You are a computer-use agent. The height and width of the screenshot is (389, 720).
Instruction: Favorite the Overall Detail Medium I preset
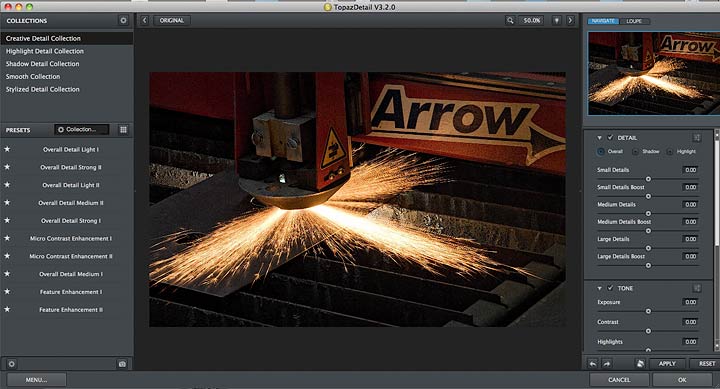7,274
